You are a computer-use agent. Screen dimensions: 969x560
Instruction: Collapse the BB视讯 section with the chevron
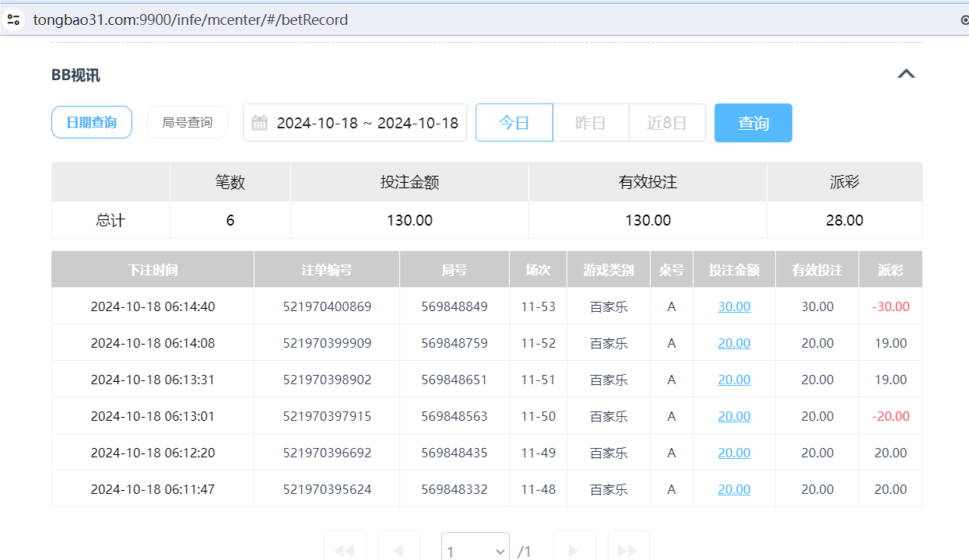(x=906, y=73)
